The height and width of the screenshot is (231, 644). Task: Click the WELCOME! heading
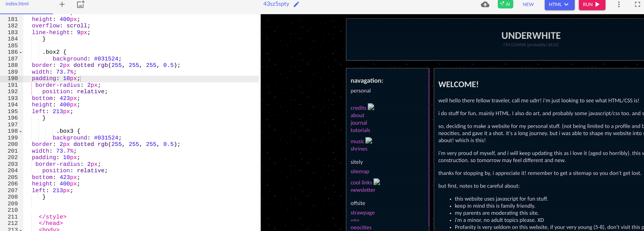pos(458,84)
